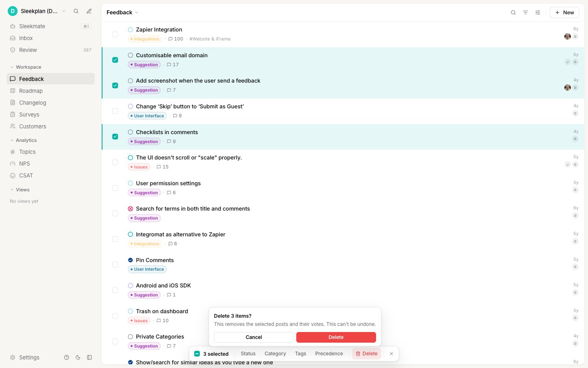Click status circle of Private Categories
This screenshot has height=368, width=588.
(131, 337)
